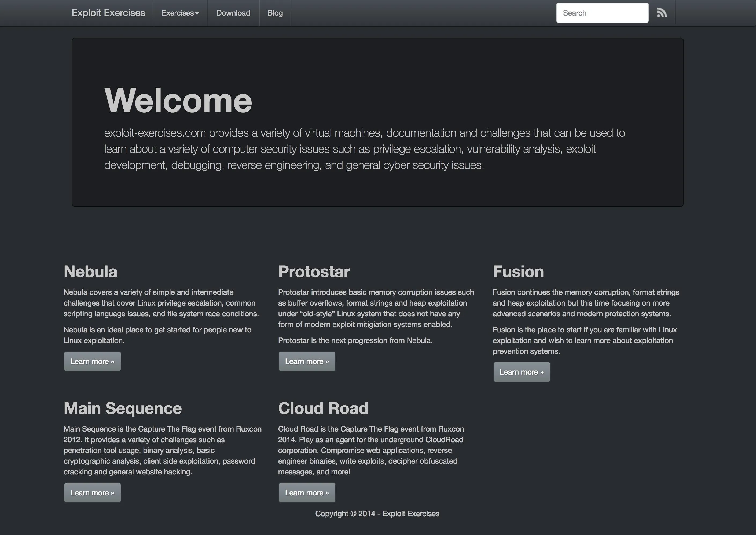This screenshot has width=756, height=535.
Task: Click the Exploit Exercises brand link
Action: coord(108,13)
